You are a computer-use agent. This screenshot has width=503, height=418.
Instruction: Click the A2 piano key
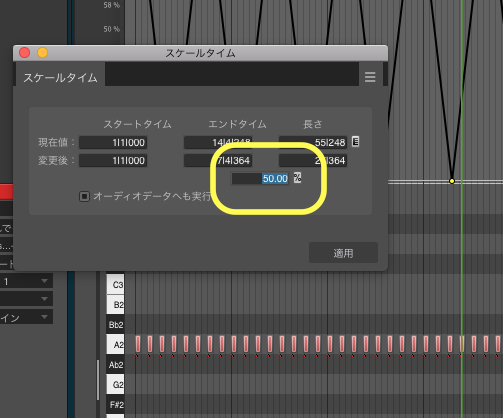[x=115, y=344]
